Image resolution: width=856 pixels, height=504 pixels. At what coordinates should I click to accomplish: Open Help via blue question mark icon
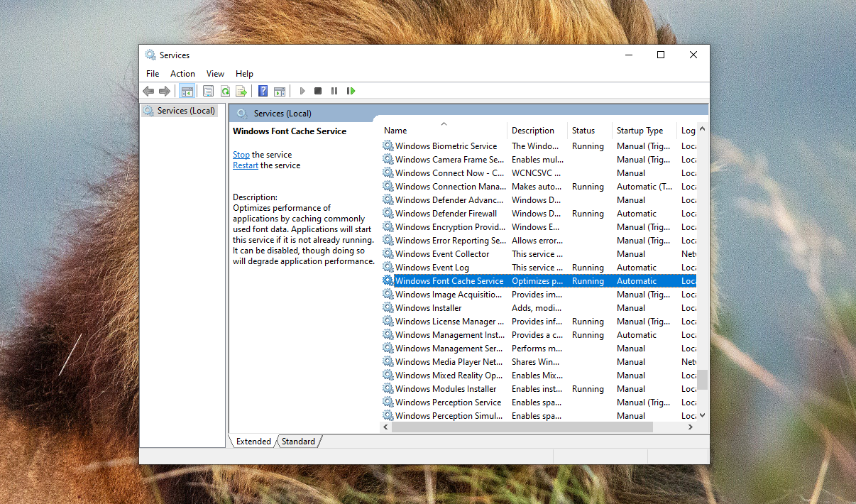tap(263, 91)
